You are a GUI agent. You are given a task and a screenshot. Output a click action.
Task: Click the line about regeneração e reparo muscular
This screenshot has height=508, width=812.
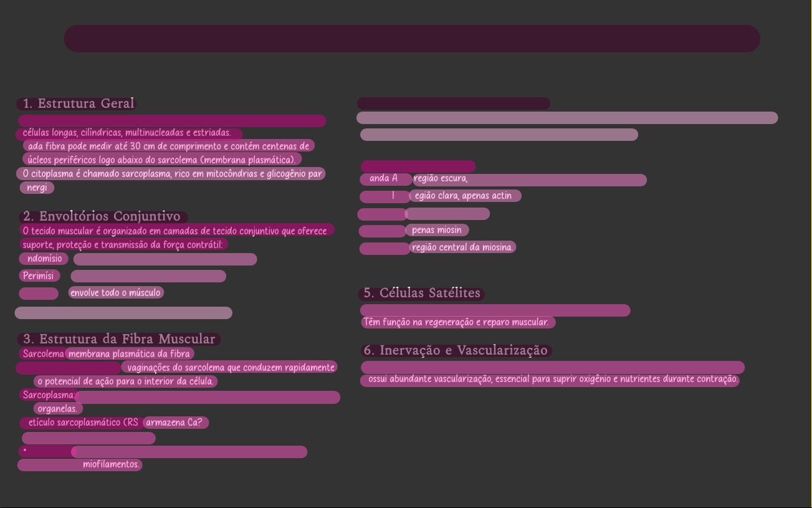(x=457, y=322)
